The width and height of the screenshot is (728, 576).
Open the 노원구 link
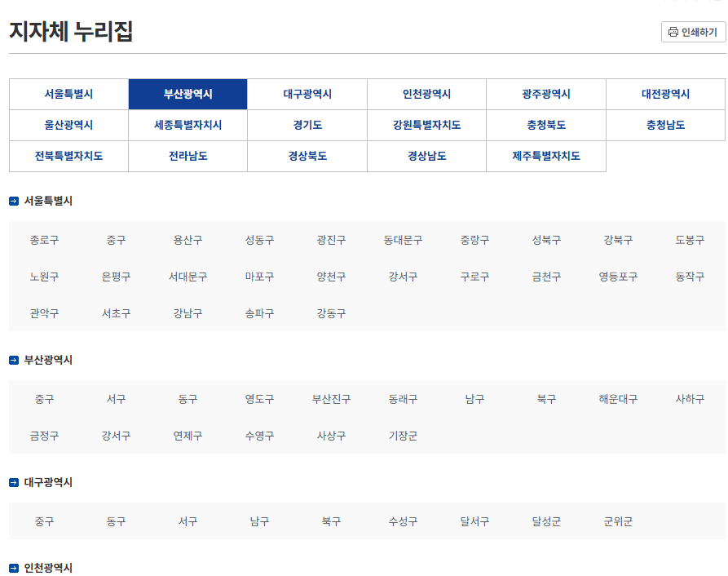click(45, 277)
